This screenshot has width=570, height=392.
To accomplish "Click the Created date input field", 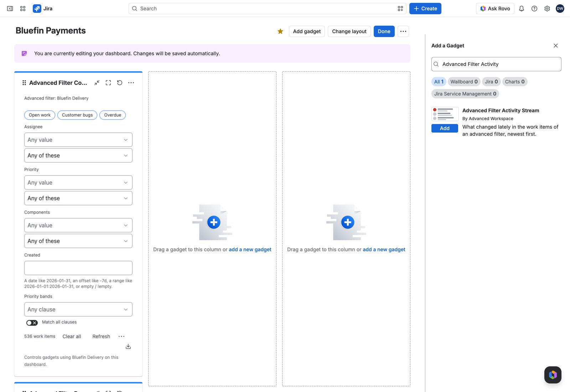I will (x=78, y=268).
